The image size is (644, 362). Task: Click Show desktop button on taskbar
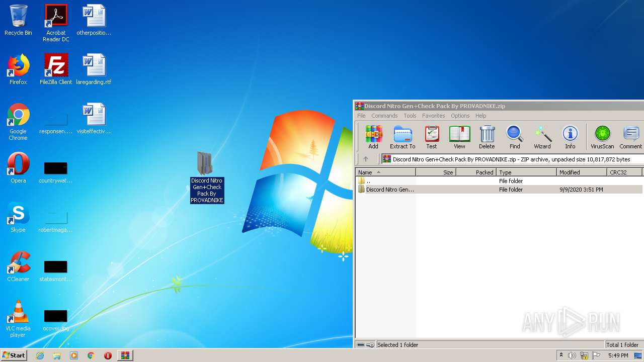638,355
